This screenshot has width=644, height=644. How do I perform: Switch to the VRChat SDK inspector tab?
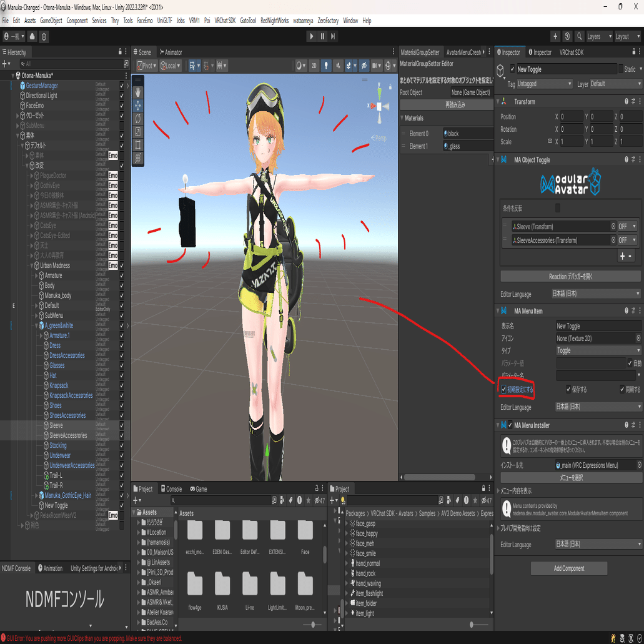click(572, 52)
